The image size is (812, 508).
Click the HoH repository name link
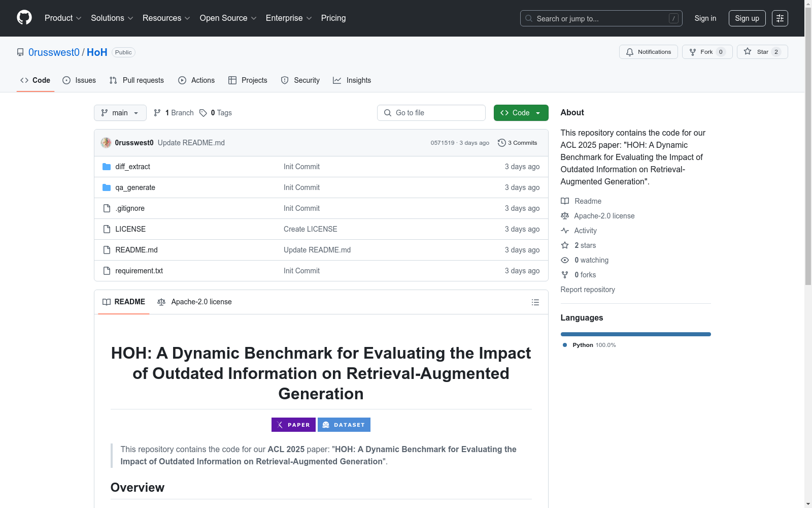[x=97, y=52]
